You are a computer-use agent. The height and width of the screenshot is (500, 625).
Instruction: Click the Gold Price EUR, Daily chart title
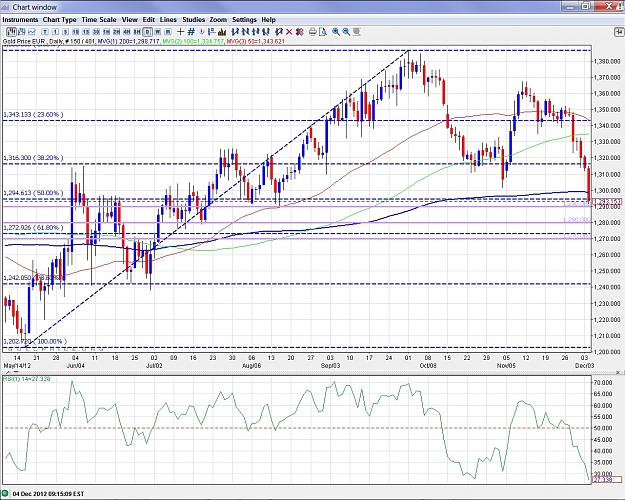(31, 41)
